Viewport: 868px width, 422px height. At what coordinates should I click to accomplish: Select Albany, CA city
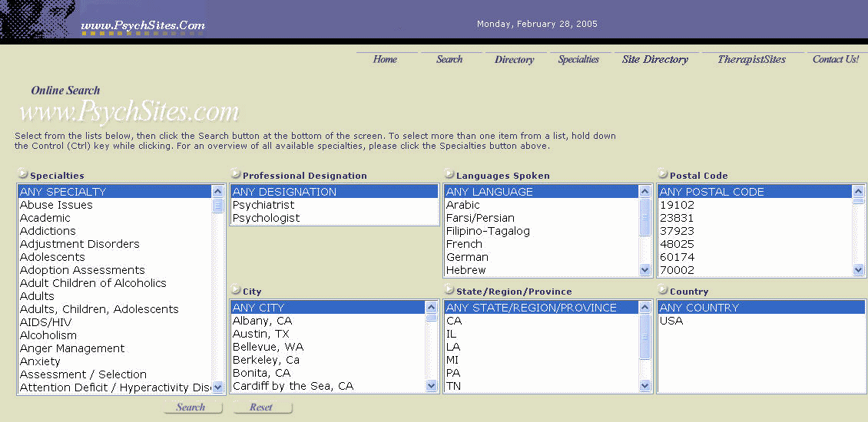(x=328, y=321)
